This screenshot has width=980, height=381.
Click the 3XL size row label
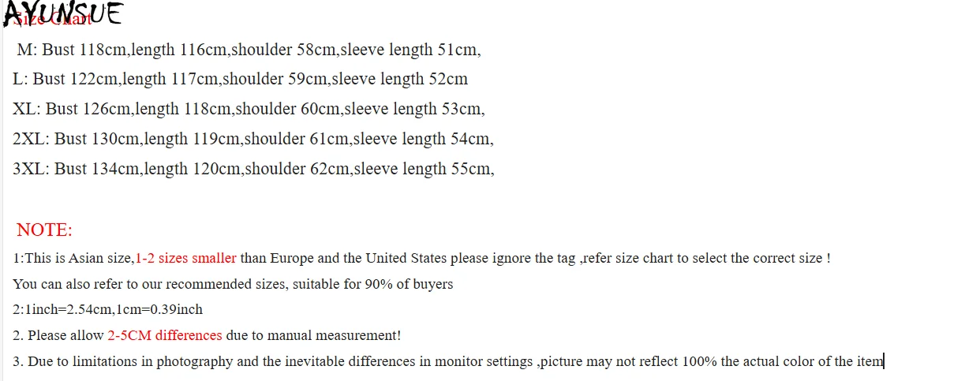click(31, 169)
